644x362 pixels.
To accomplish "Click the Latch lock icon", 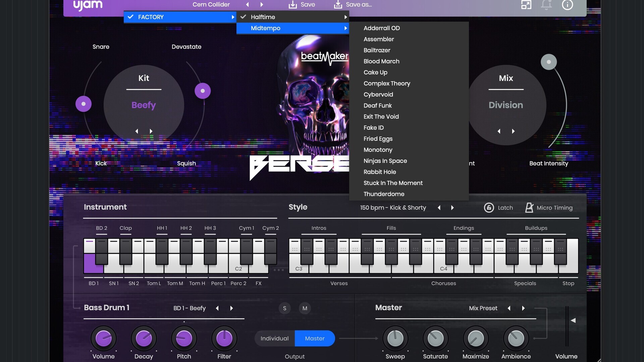I will coord(489,208).
